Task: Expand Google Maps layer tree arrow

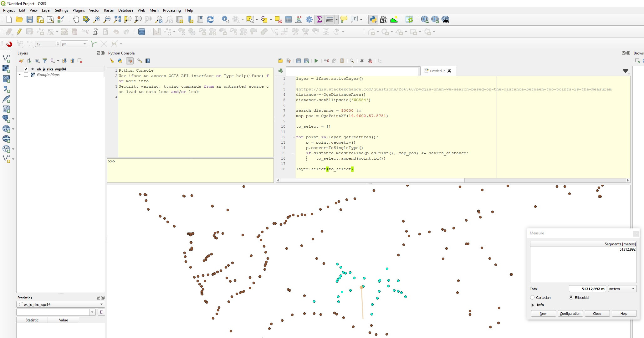Action: [x=20, y=75]
